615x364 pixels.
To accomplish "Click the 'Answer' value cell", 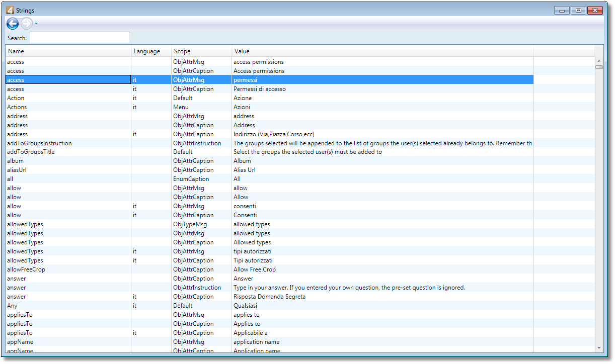I will pos(382,279).
